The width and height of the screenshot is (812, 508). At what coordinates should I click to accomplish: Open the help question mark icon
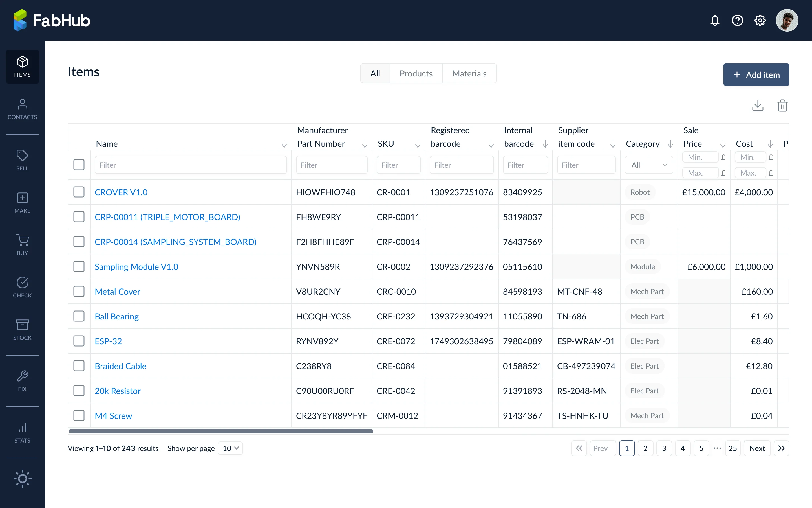coord(738,21)
